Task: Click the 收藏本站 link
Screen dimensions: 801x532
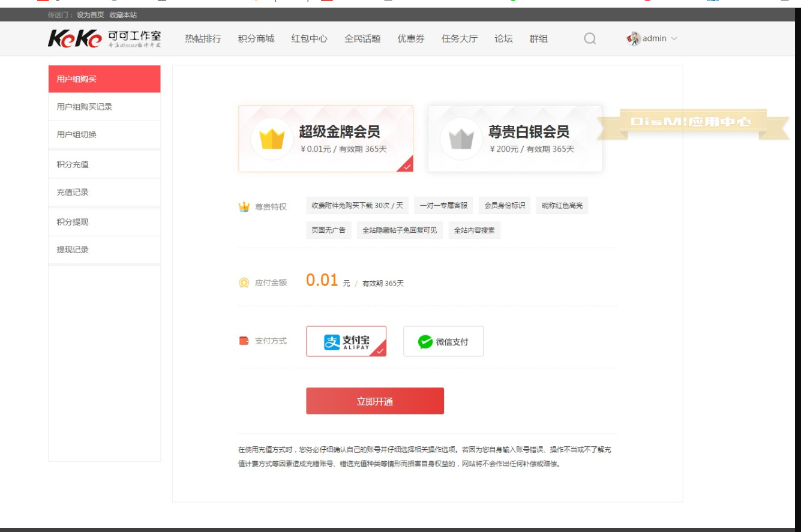Action: point(123,15)
